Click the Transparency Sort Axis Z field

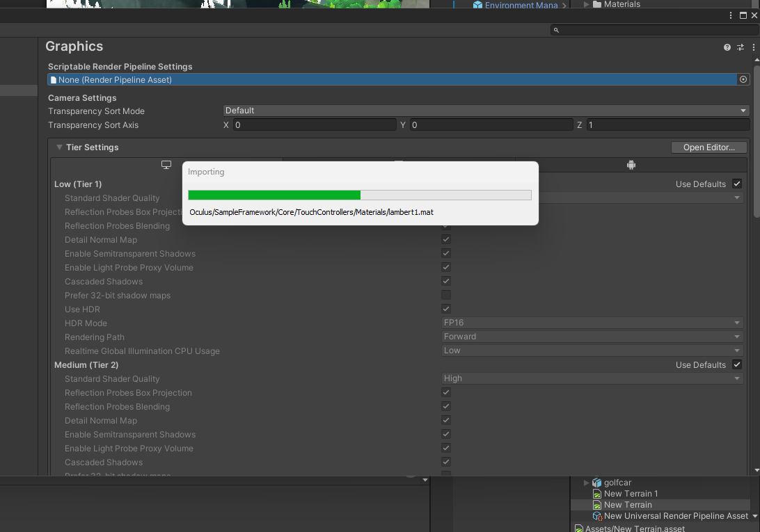[x=668, y=125]
